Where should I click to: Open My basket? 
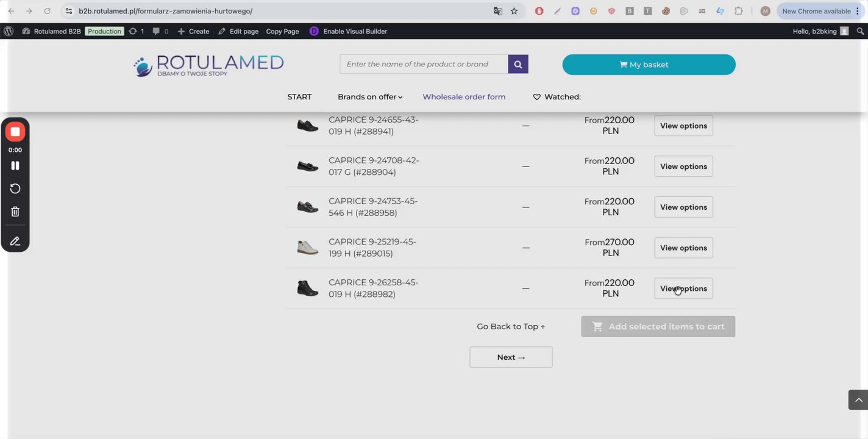click(649, 65)
